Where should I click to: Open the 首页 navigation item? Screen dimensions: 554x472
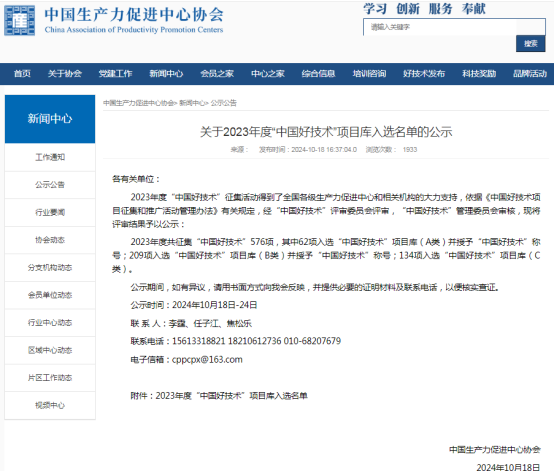[x=22, y=74]
